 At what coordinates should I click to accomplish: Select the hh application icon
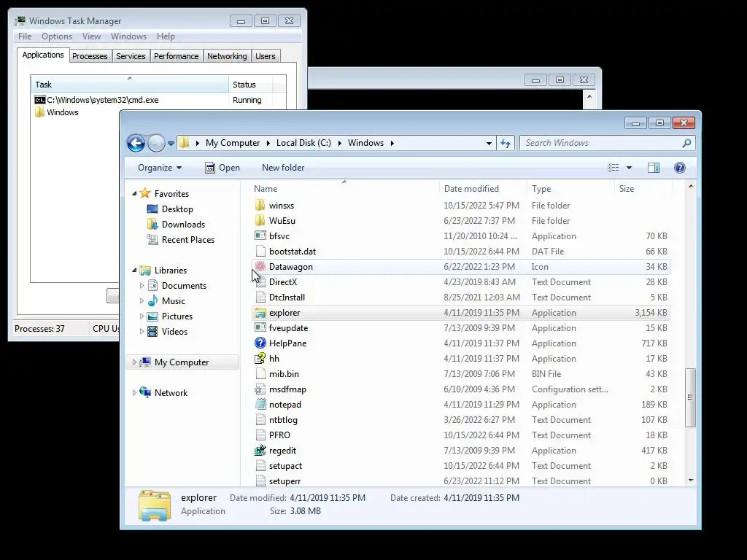point(260,358)
